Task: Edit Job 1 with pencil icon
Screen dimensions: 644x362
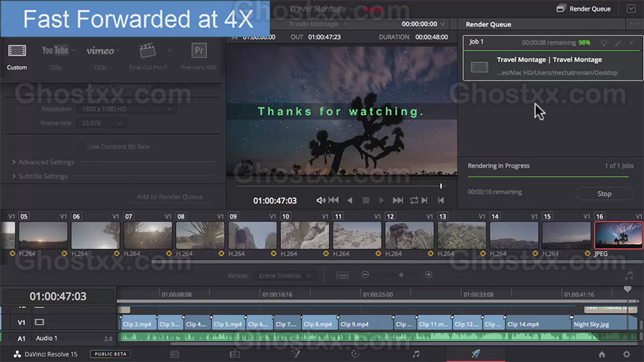Action: click(x=618, y=42)
